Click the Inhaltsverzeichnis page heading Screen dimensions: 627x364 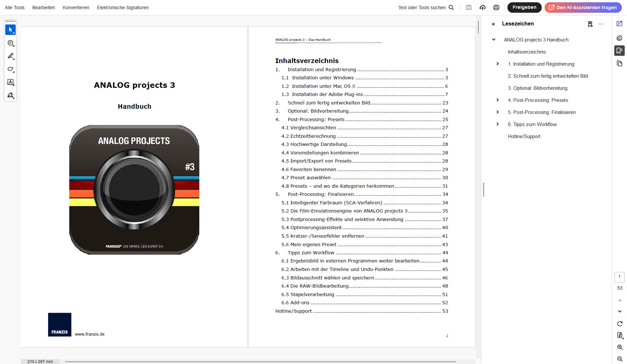[307, 61]
